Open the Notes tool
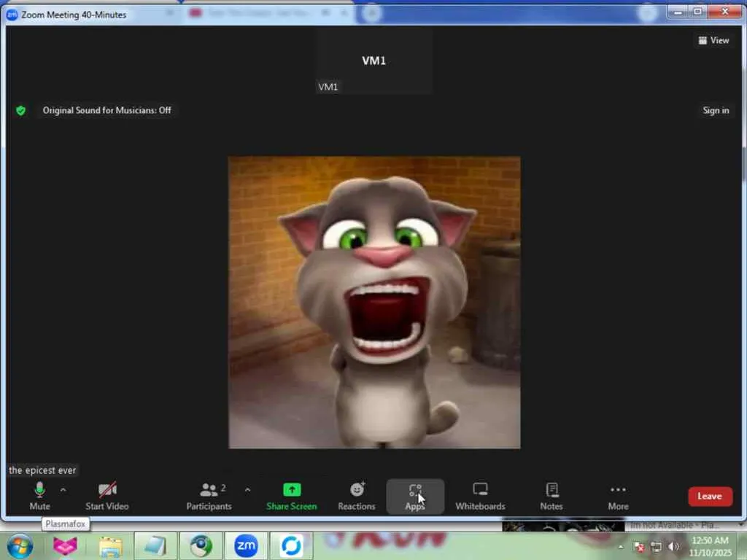 [x=551, y=496]
